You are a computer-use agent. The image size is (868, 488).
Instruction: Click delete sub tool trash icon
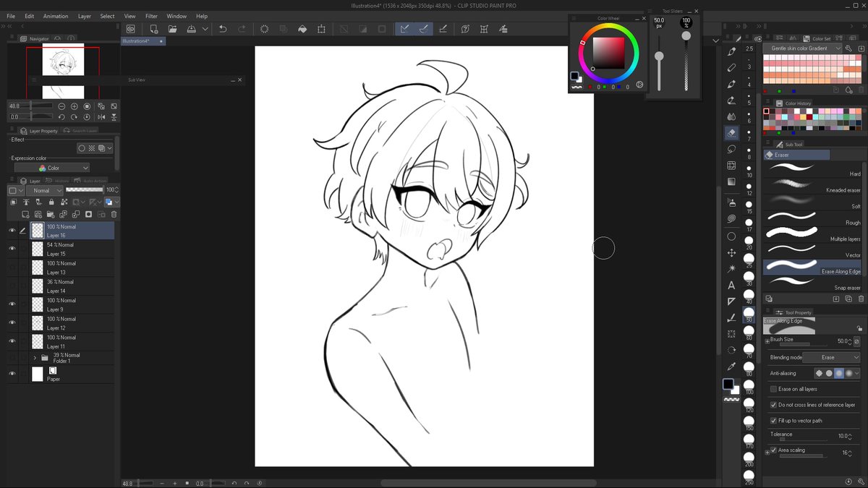coord(860,299)
